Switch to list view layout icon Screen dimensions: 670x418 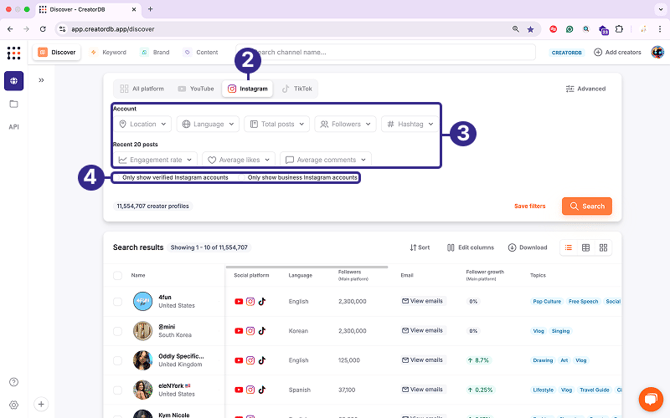pyautogui.click(x=568, y=247)
